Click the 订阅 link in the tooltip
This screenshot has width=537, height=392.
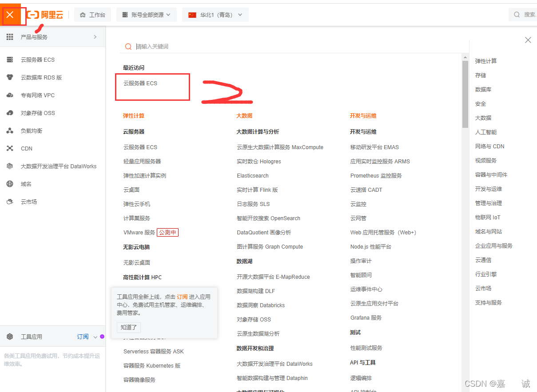click(182, 297)
